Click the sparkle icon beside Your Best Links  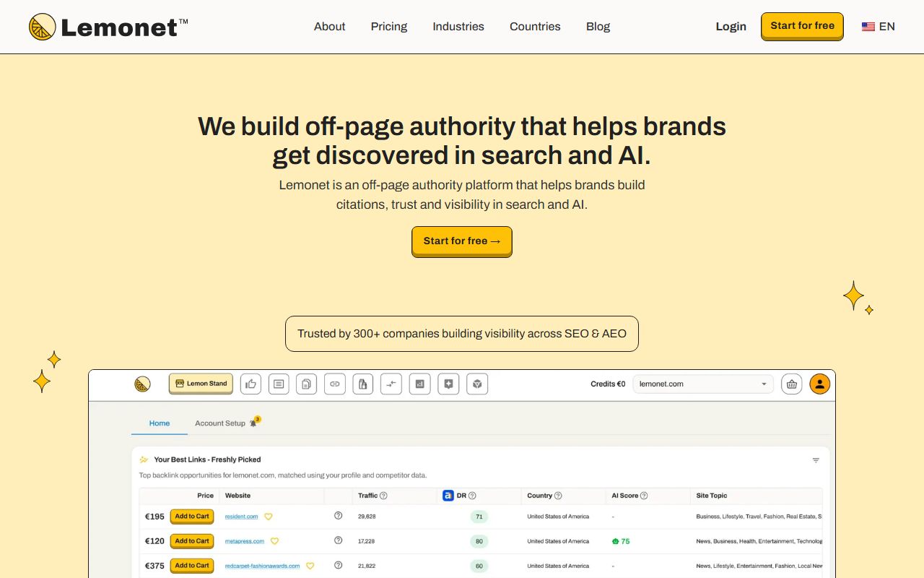[144, 460]
